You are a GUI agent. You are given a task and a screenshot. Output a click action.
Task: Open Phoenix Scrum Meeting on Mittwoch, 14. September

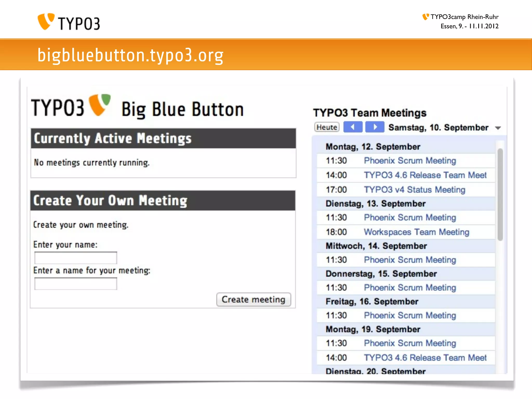point(410,260)
